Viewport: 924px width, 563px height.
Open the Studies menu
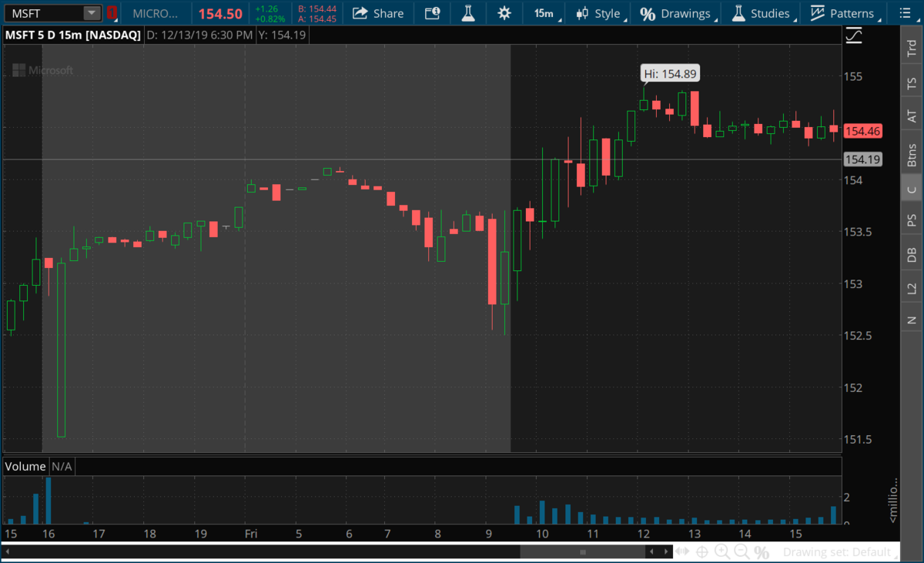click(x=762, y=13)
